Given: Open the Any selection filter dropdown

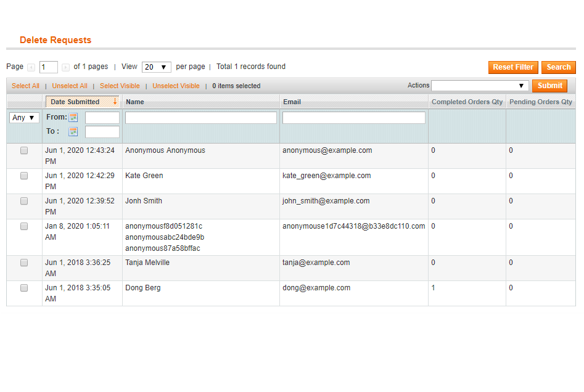Looking at the screenshot, I should pos(25,118).
